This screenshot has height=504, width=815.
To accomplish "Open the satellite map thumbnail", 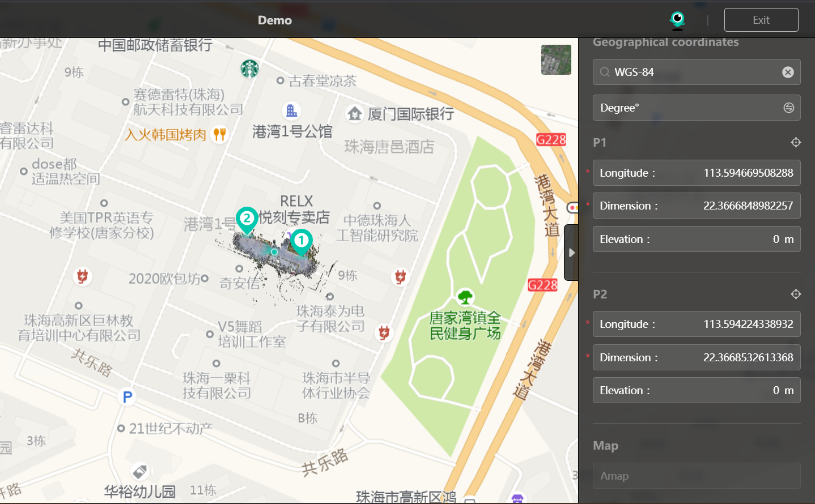I will pos(556,59).
